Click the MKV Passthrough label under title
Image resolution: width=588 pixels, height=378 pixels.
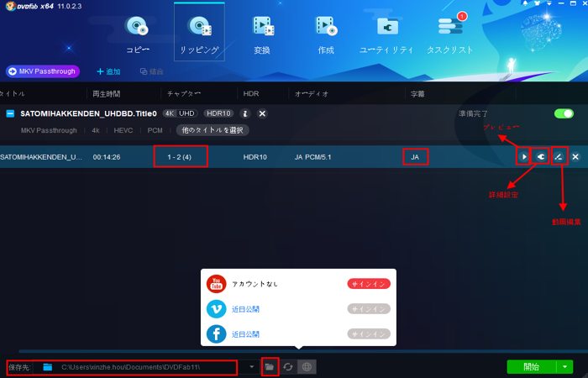click(49, 130)
